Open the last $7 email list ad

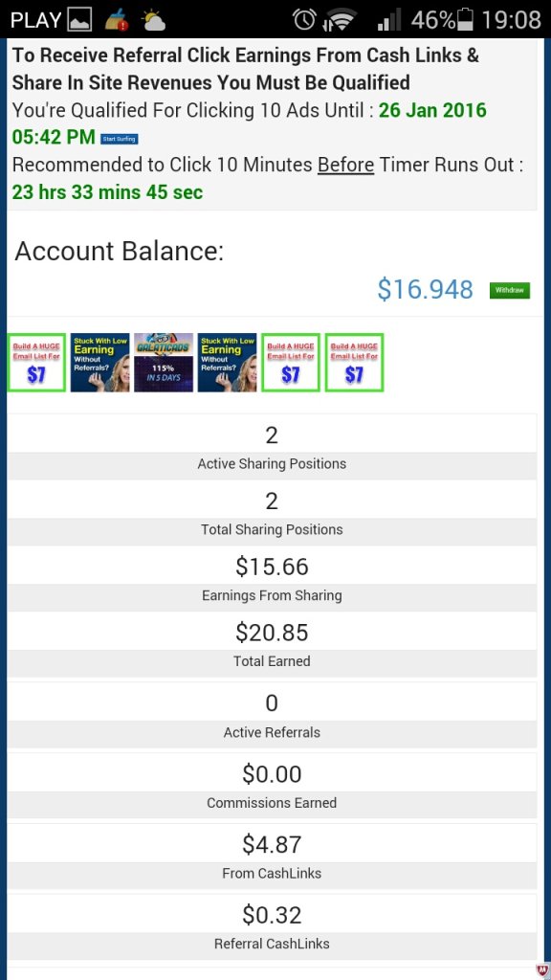tap(354, 363)
